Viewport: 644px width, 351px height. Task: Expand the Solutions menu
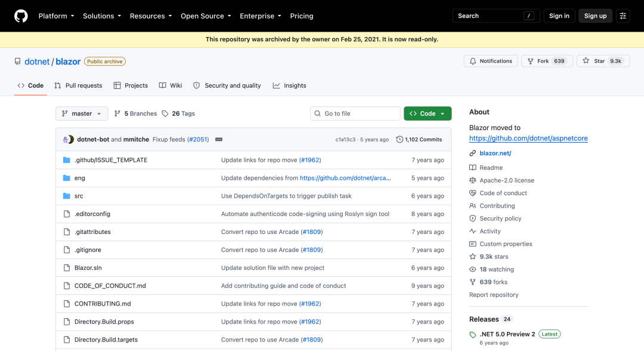[x=102, y=16]
